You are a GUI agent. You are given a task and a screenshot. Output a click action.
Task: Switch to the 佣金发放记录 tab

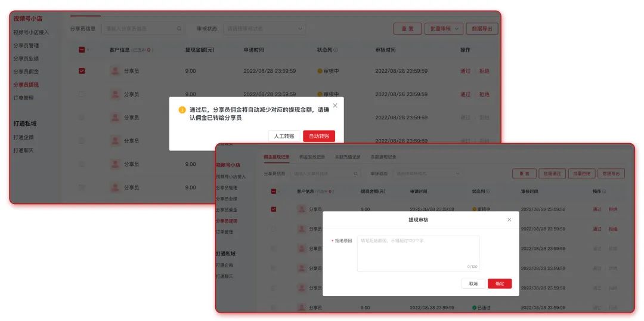[x=312, y=157]
